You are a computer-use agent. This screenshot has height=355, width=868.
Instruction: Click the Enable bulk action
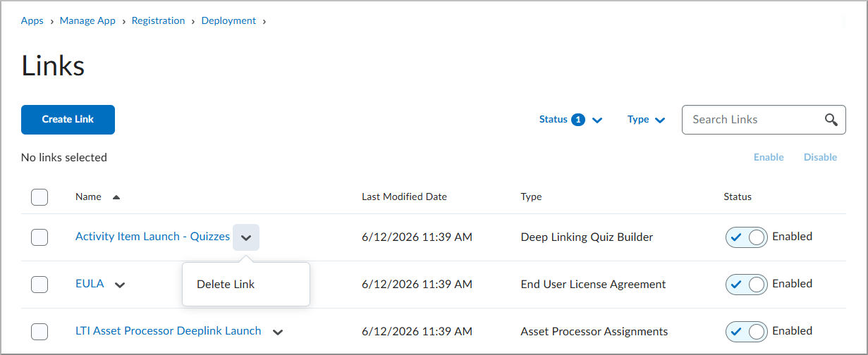(769, 157)
